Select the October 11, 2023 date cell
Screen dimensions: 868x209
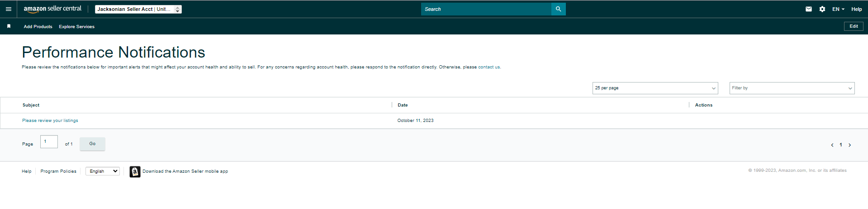415,121
